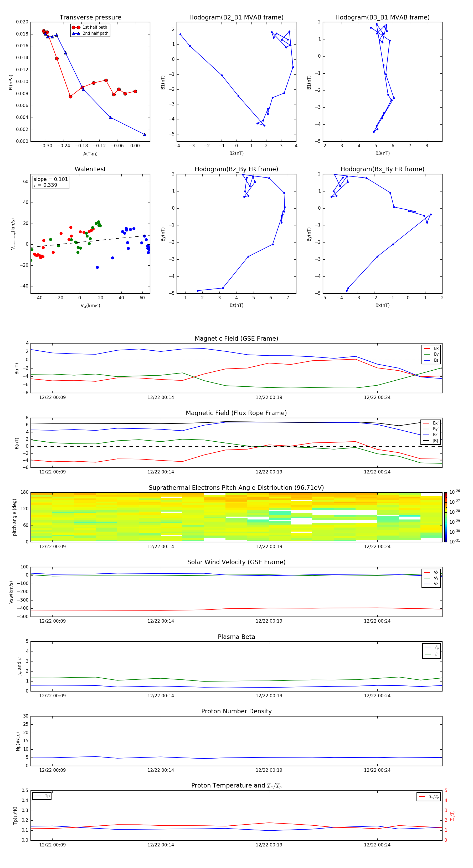Click the last blue triangle marker in transverse pressure

pos(145,134)
